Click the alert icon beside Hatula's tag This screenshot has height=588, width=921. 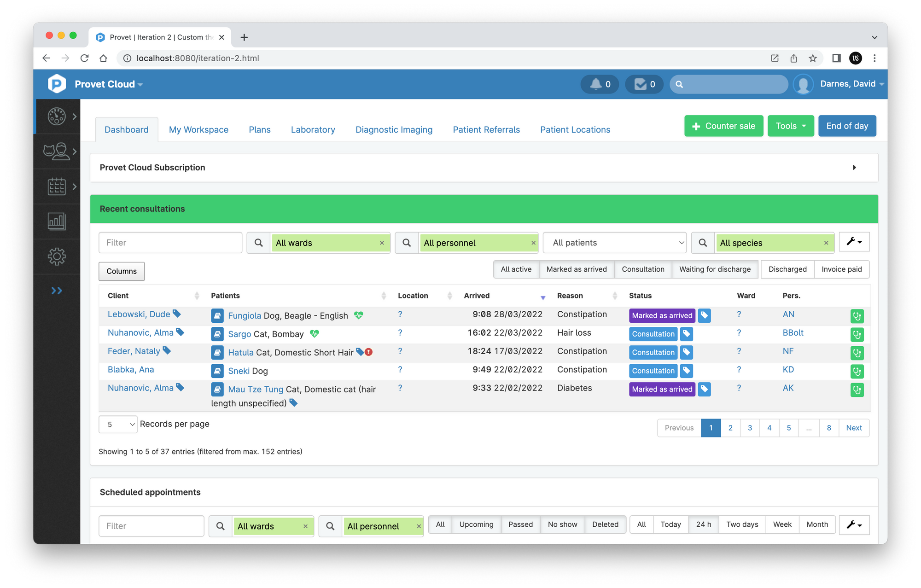(369, 352)
